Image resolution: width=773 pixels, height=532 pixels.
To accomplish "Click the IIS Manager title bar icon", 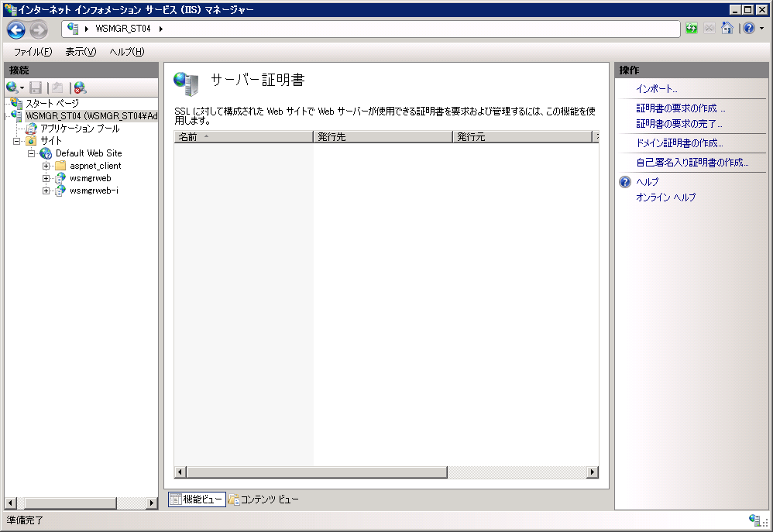I will tap(9, 9).
